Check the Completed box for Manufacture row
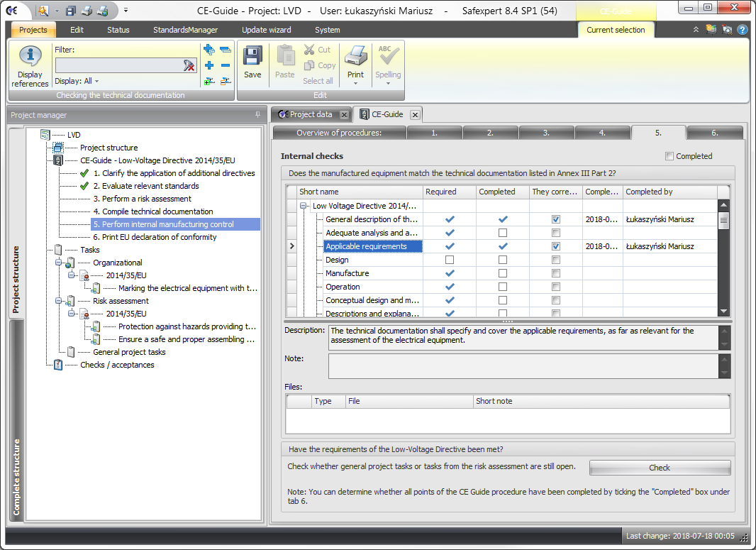 pyautogui.click(x=502, y=273)
